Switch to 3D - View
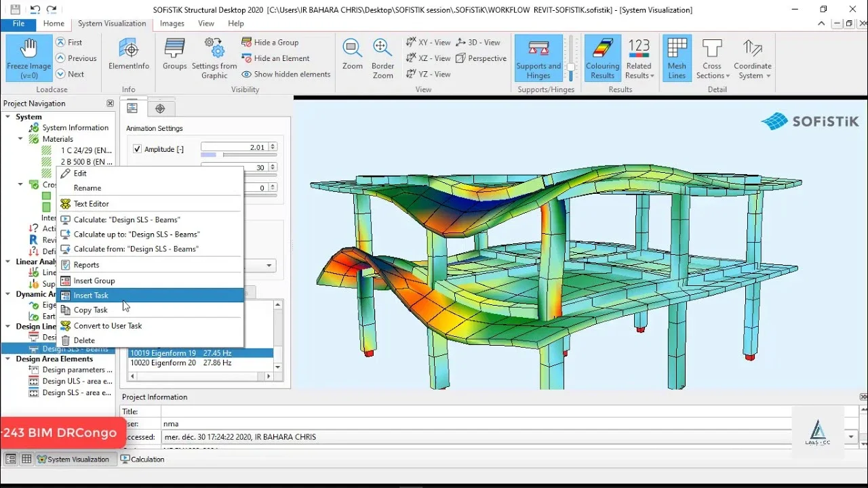The width and height of the screenshot is (868, 488). point(478,42)
